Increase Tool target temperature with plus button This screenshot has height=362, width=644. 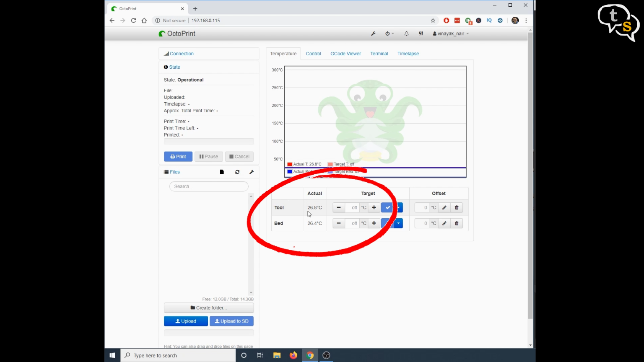(374, 207)
